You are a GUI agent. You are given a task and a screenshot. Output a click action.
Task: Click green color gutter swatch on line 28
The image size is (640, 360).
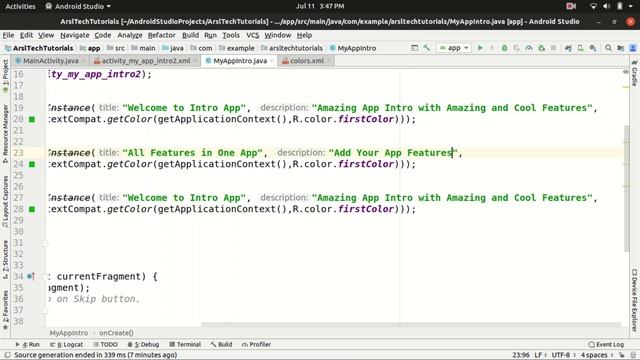coord(32,209)
